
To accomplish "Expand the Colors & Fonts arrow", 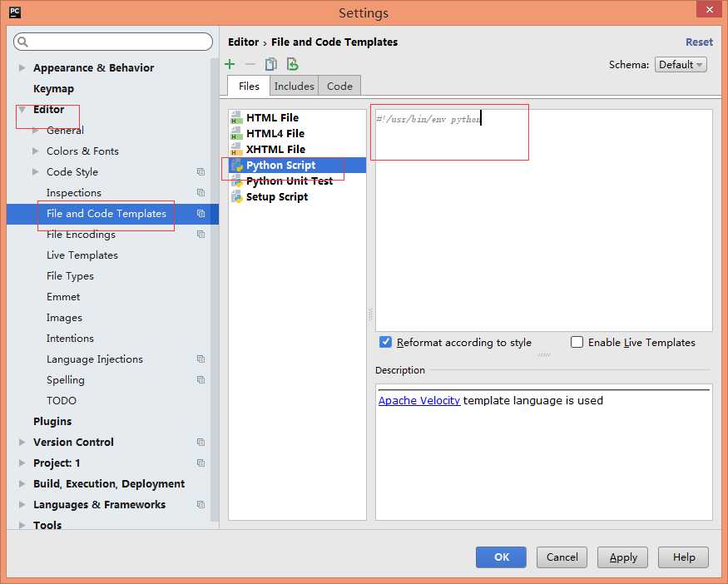I will [35, 151].
